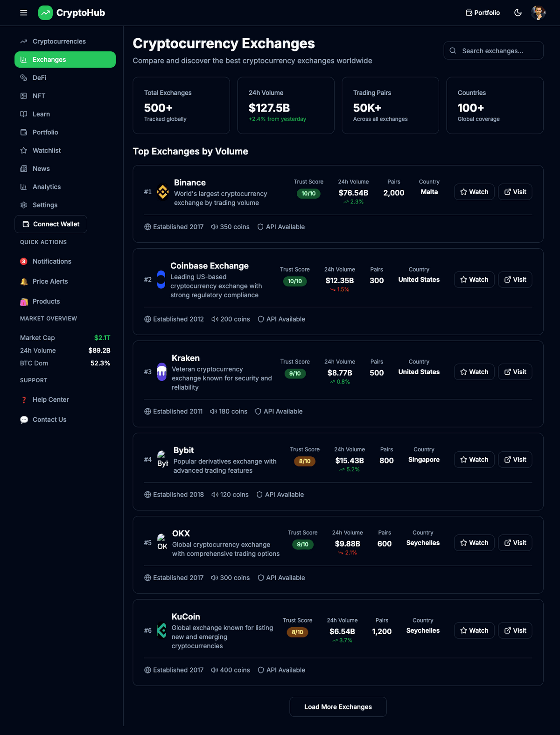The width and height of the screenshot is (560, 735).
Task: Open the Watchlist star icon item
Action: (65, 151)
